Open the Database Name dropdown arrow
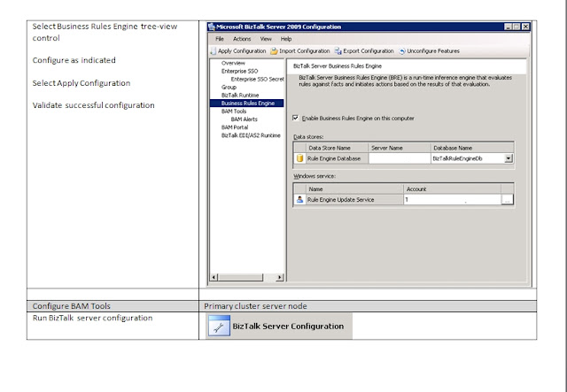Screen dimensions: 567x392 coord(509,158)
